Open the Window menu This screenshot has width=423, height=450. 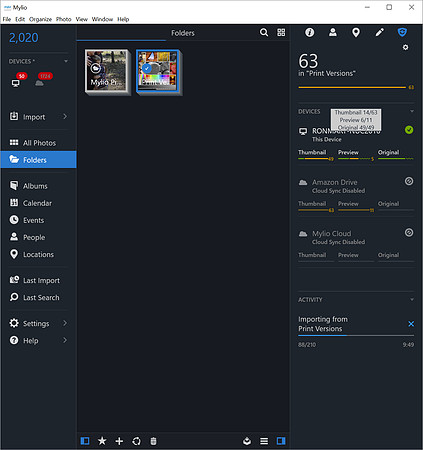(102, 19)
